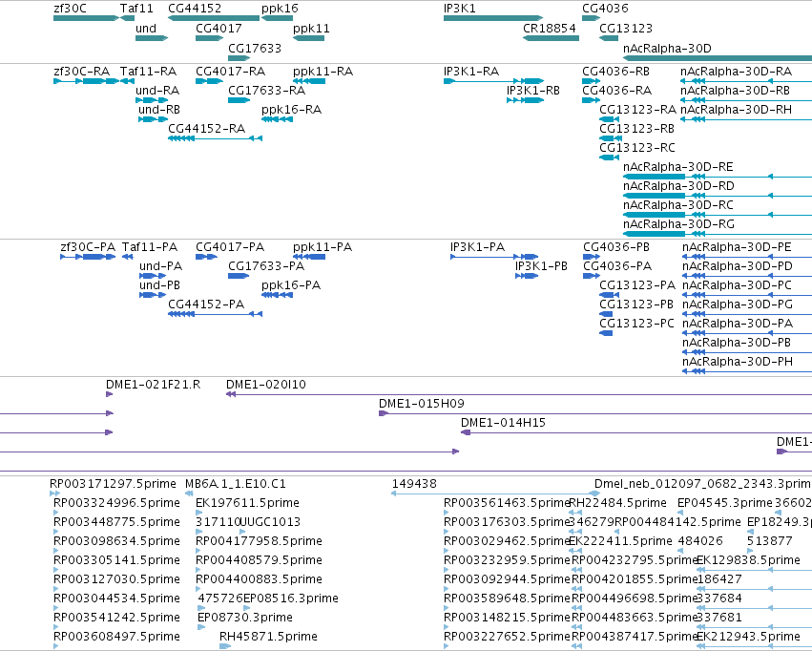This screenshot has height=651, width=812.
Task: Select the nAcRalpha-30D-RH transcript label
Action: (736, 110)
